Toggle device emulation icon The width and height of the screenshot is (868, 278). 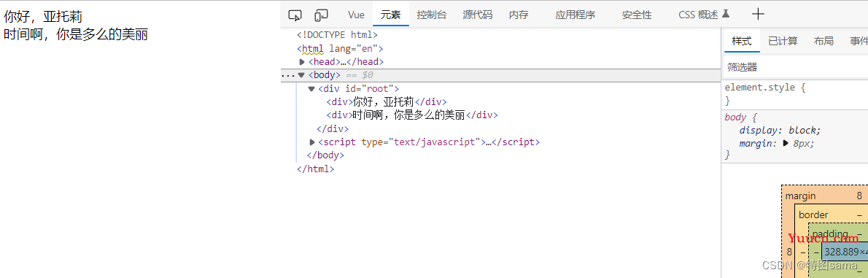click(x=321, y=15)
